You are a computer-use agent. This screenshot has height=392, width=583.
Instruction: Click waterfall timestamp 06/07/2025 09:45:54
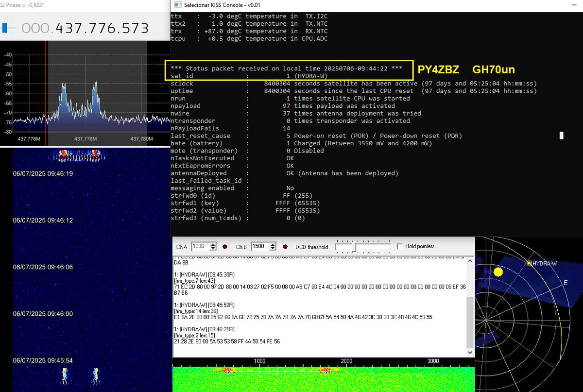point(43,360)
